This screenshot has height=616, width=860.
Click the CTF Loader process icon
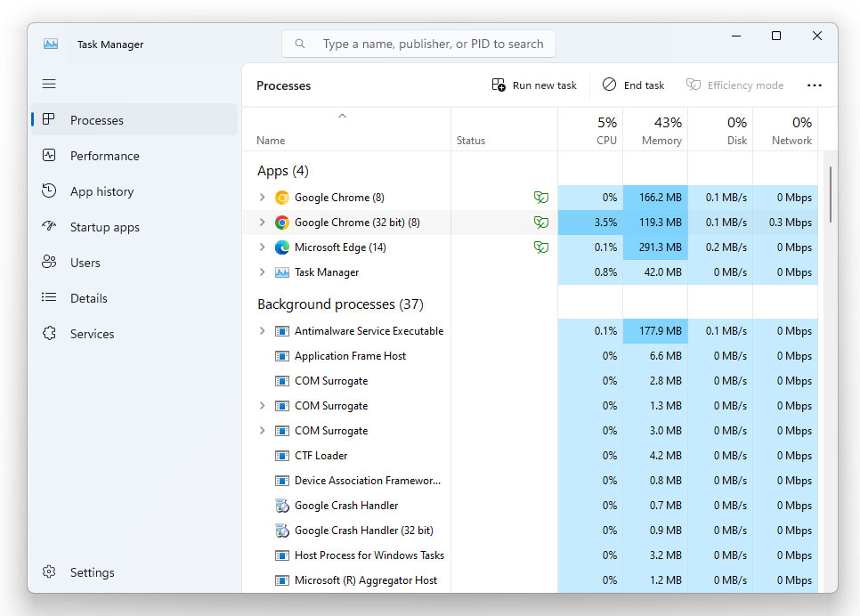[282, 455]
